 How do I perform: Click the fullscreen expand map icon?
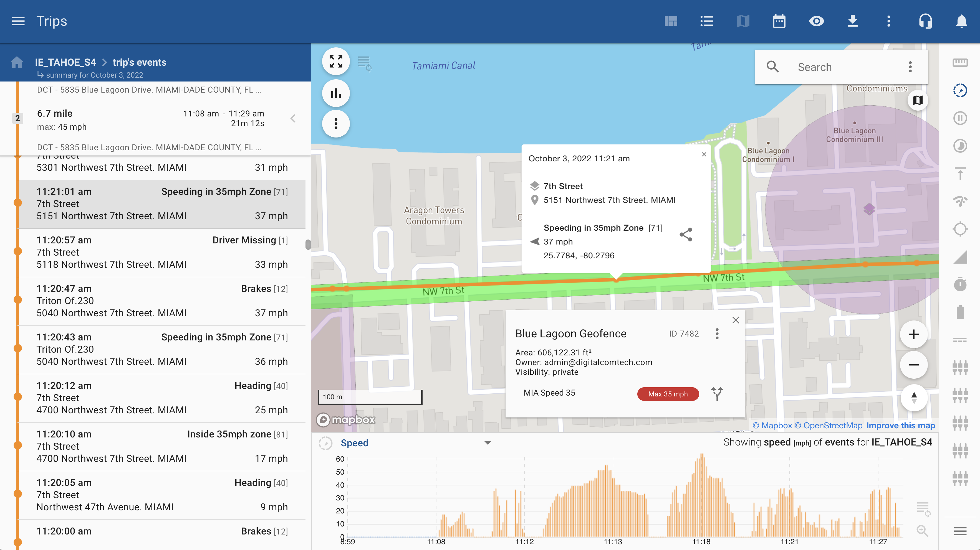(x=335, y=61)
